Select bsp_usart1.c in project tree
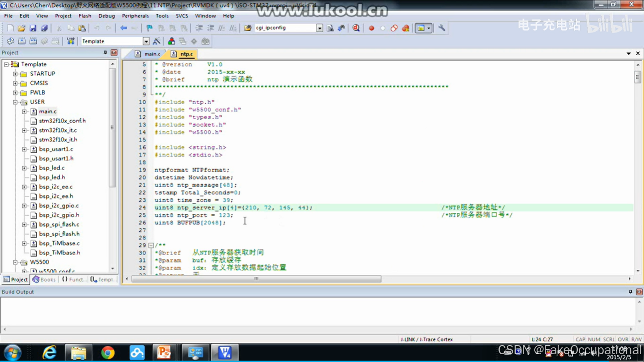 (x=56, y=149)
